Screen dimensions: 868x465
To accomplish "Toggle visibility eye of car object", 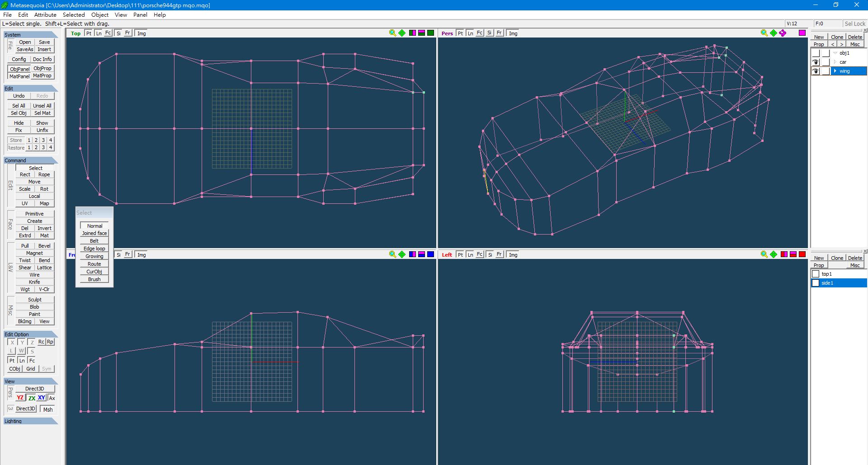I will pos(816,62).
